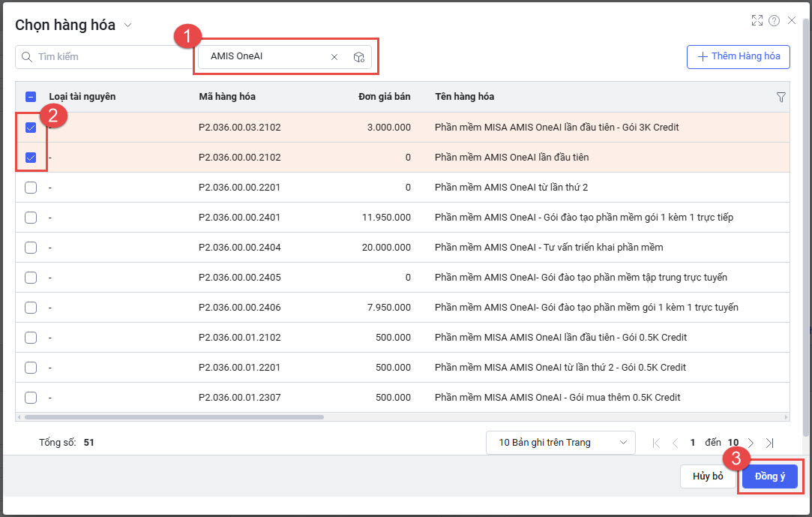Viewport: 812px width, 517px height.
Task: Click the Tìm kiếm search field
Action: pos(105,57)
